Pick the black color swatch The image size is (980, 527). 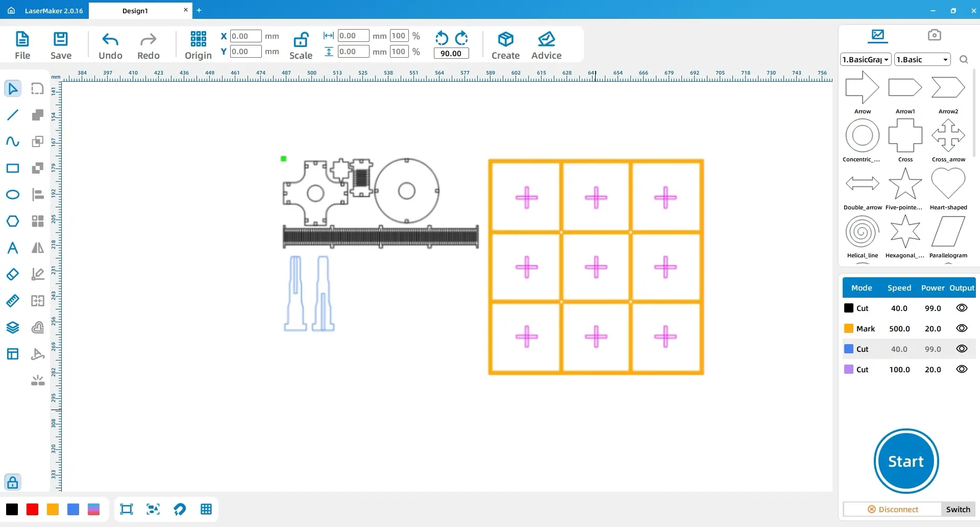pos(12,509)
